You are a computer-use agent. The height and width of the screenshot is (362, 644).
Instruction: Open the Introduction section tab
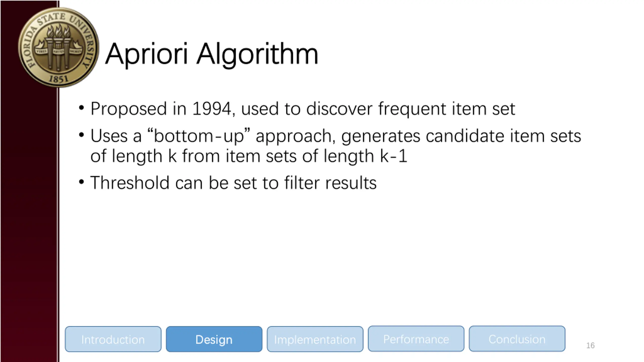pyautogui.click(x=113, y=339)
